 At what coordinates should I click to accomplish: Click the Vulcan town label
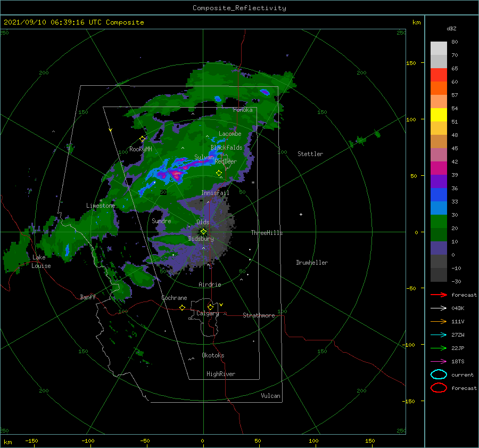pyautogui.click(x=271, y=396)
